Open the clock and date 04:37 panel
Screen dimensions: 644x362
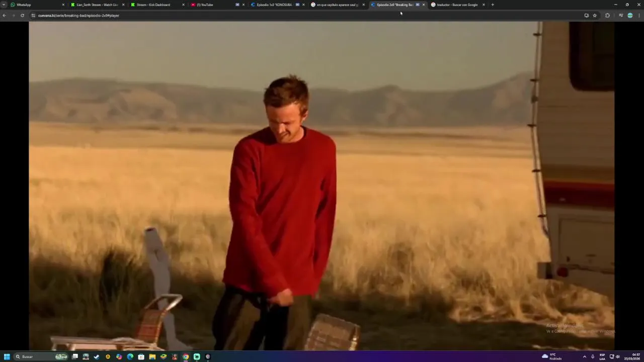632,356
